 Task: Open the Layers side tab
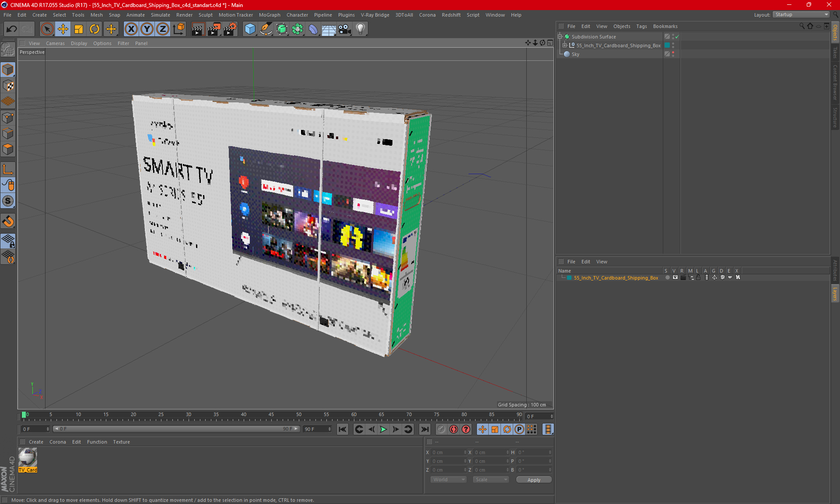tap(835, 294)
